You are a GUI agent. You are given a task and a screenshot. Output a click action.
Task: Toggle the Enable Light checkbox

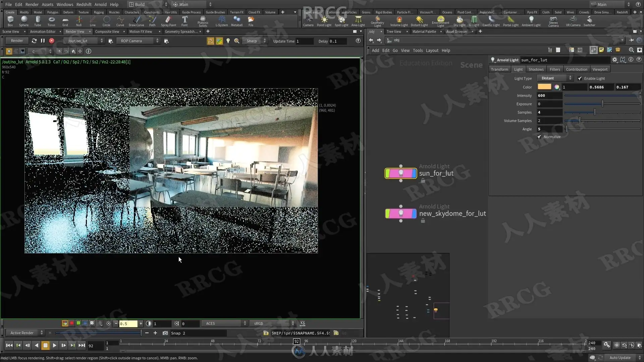pyautogui.click(x=580, y=78)
